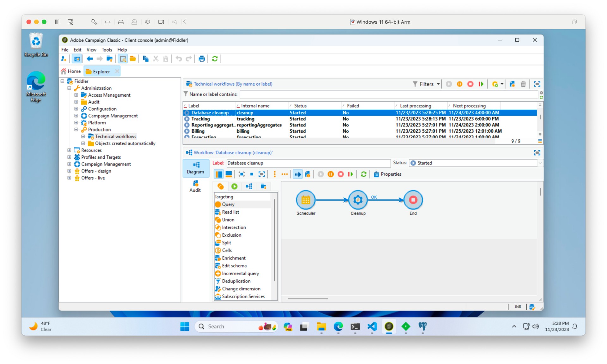Select the Tracking workflow row
Screen dimensions: 607x364
[x=200, y=119]
